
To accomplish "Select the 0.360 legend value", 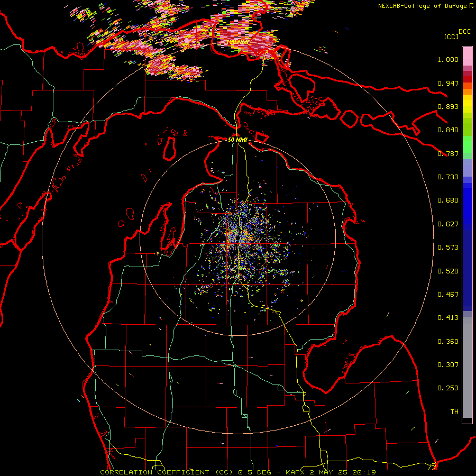I will 448,342.
